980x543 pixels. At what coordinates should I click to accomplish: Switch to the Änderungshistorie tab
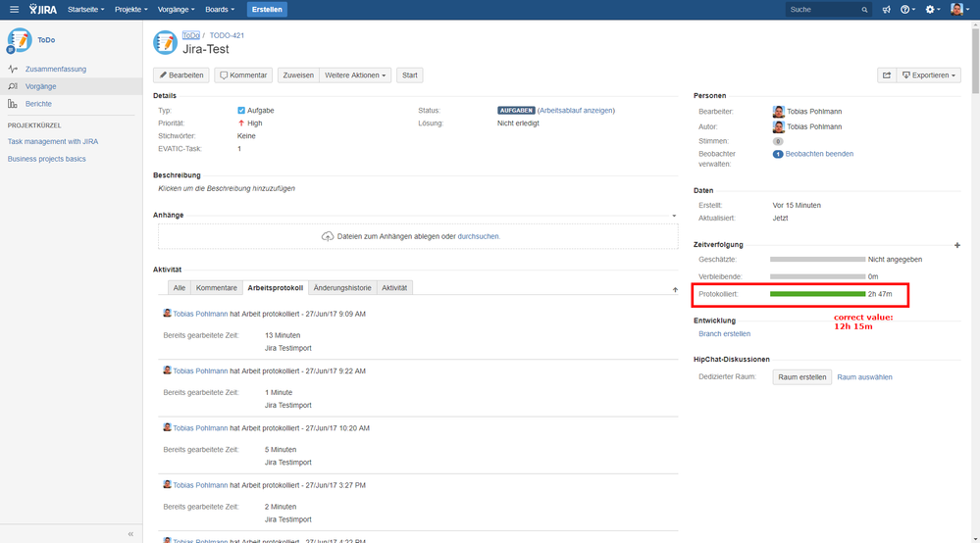click(342, 288)
